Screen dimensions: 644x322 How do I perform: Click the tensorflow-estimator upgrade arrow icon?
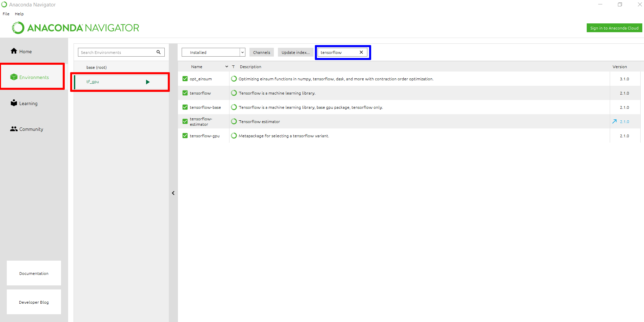pyautogui.click(x=615, y=121)
